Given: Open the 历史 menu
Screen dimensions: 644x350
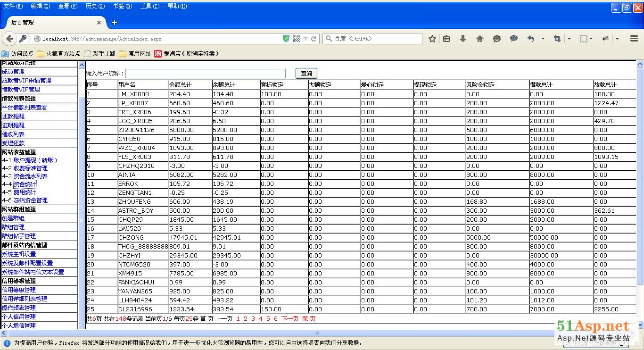Looking at the screenshot, I should point(95,6).
